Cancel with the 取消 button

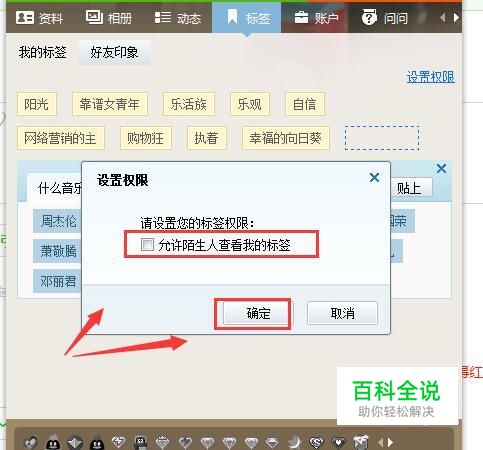click(x=342, y=313)
